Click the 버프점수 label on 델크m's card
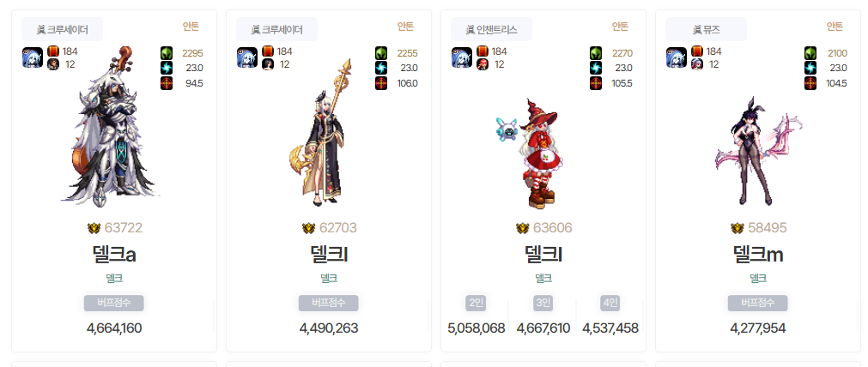Screen dimensions: 868x367 pos(758,303)
